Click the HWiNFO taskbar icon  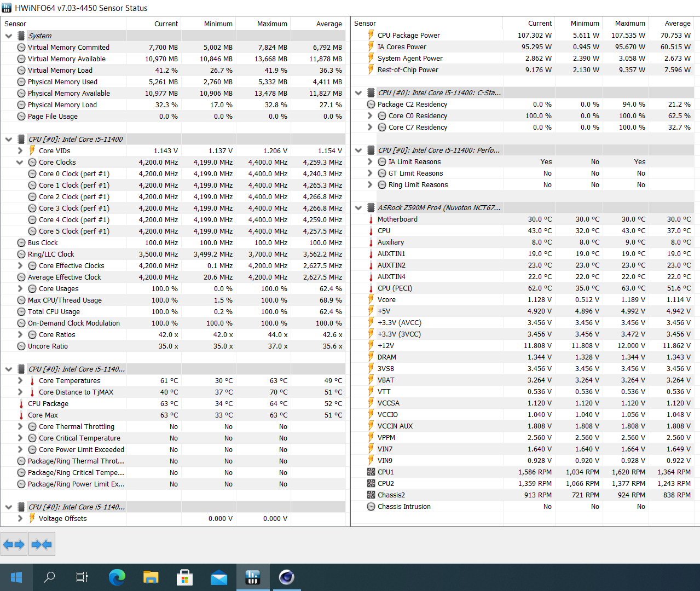253,577
